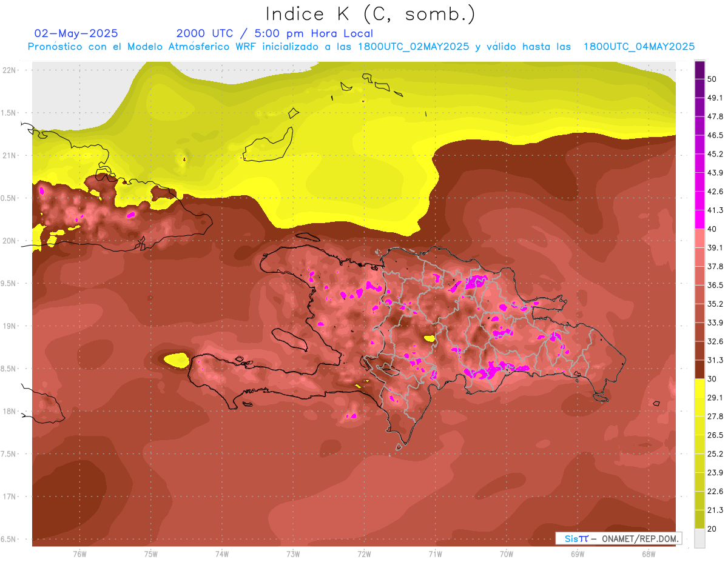Click the colorbar value '21.3'
The width and height of the screenshot is (728, 562).
pyautogui.click(x=715, y=510)
